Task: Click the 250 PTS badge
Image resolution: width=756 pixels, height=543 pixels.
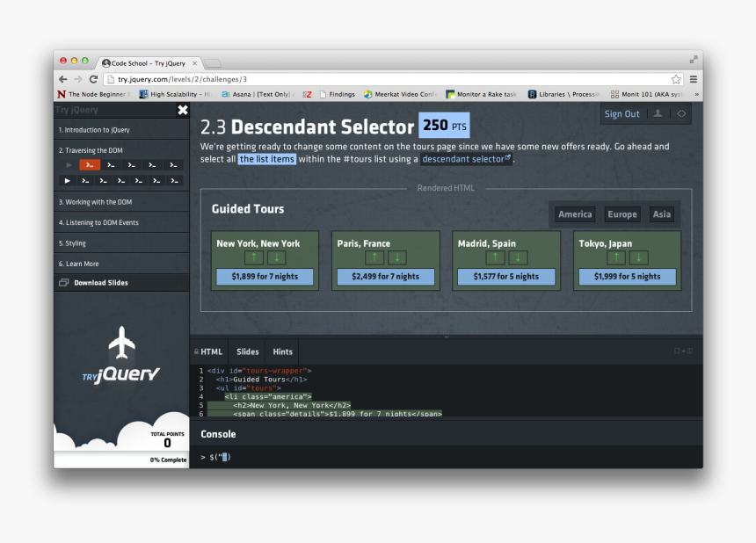Action: pos(444,126)
